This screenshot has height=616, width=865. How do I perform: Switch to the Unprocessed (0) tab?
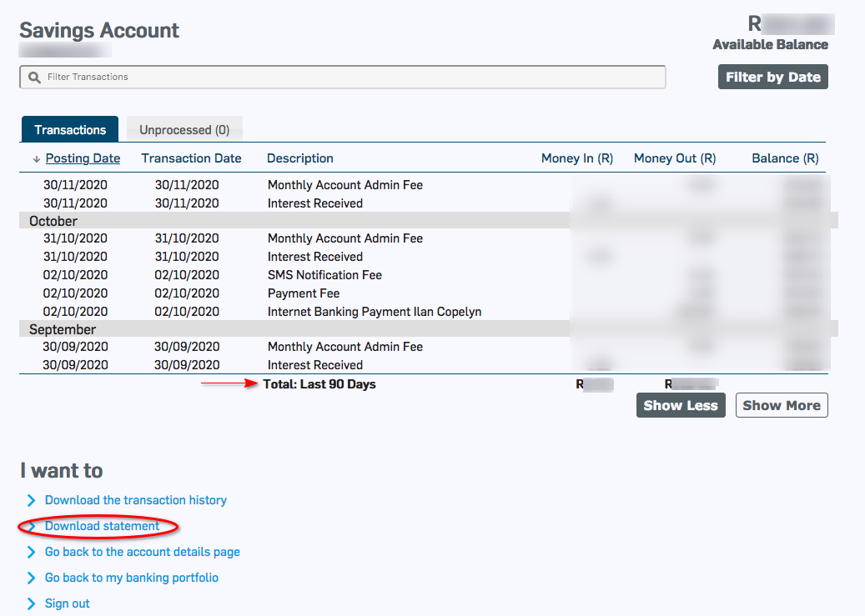184,130
